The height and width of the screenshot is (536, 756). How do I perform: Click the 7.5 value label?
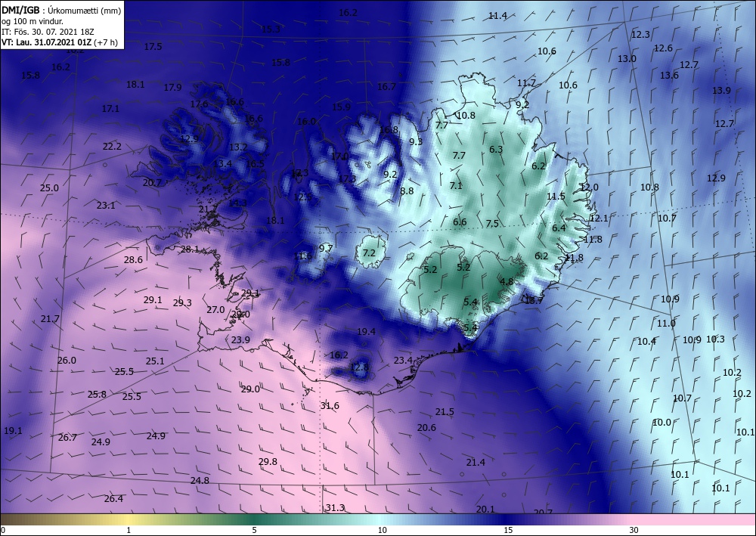pyautogui.click(x=492, y=224)
